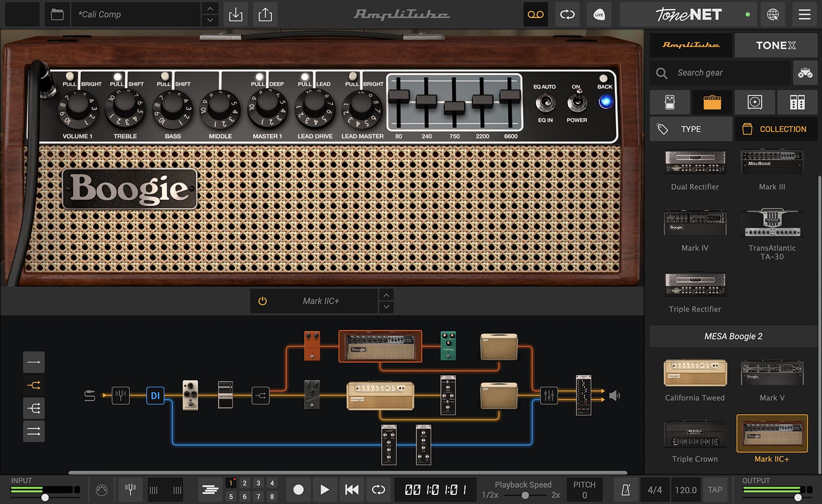The height and width of the screenshot is (504, 822).
Task: Click the LIVE mode icon
Action: click(599, 14)
